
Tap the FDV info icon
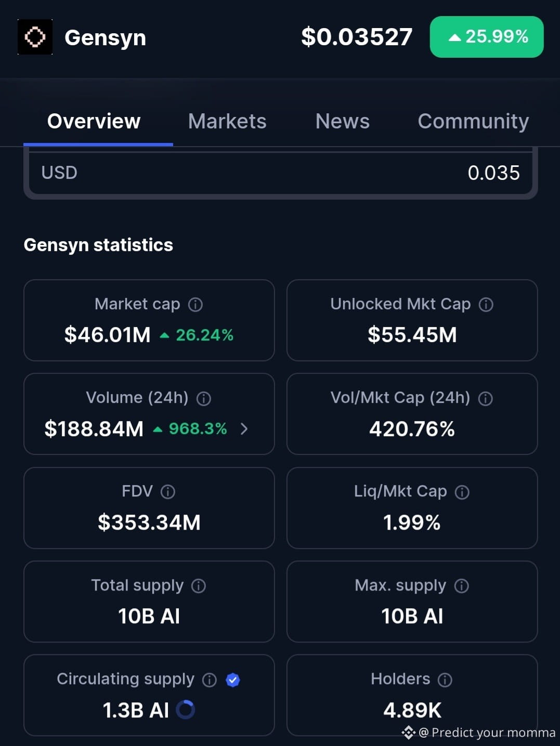[168, 492]
